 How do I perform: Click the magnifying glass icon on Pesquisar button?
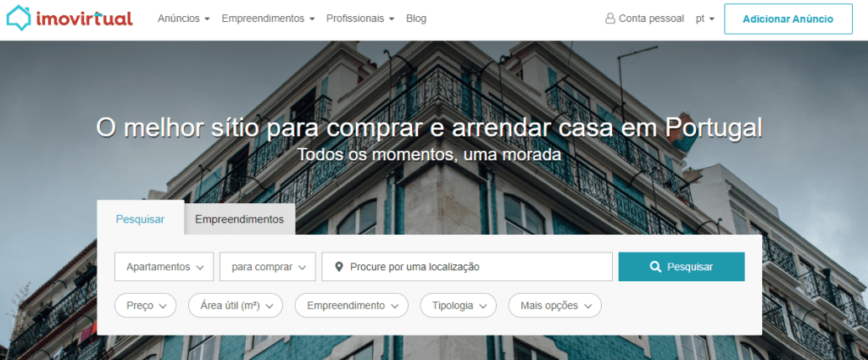click(655, 267)
